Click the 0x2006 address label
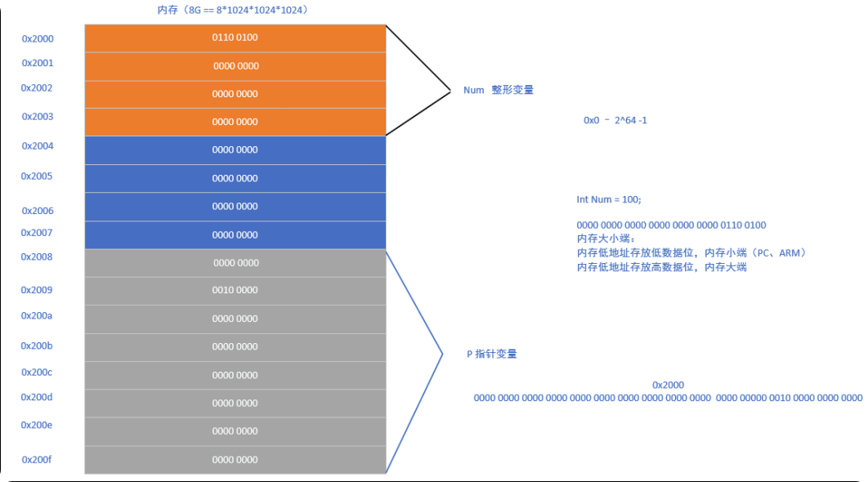The image size is (868, 482). click(38, 211)
